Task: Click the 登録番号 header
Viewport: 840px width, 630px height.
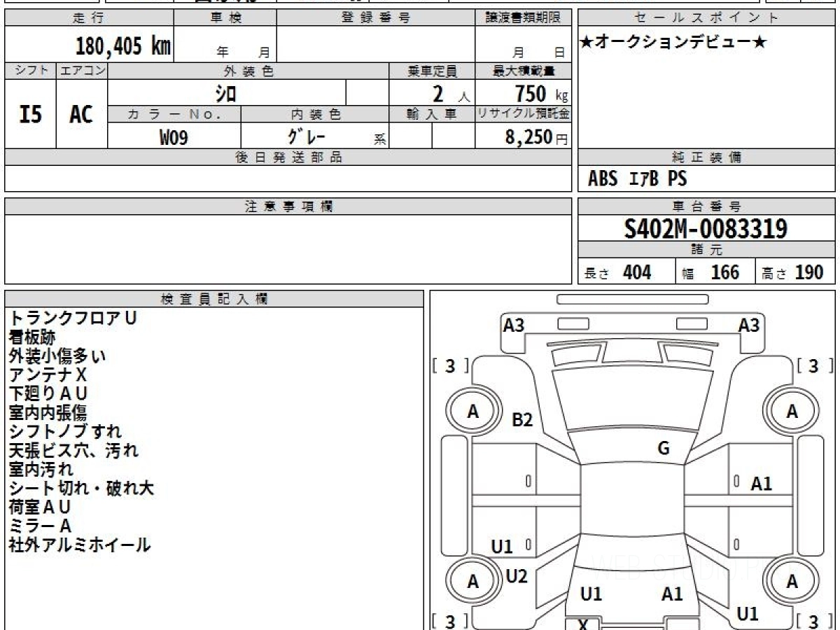Action: [375, 18]
